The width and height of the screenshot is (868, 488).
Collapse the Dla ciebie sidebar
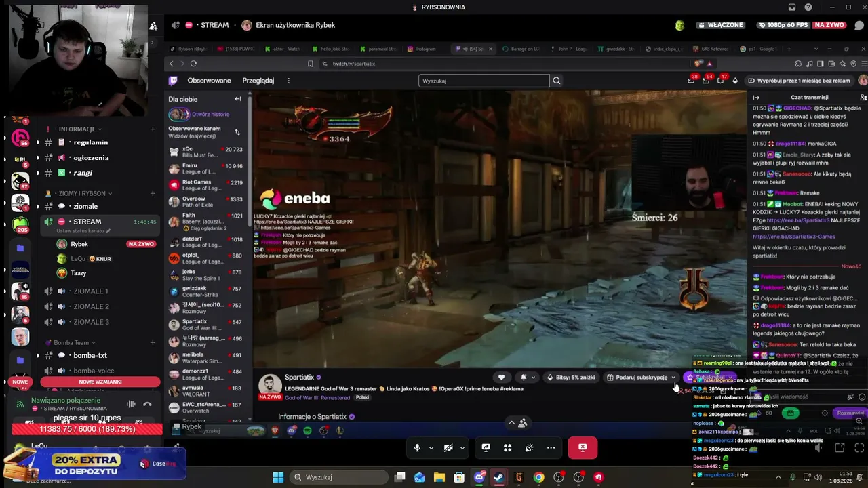[238, 99]
